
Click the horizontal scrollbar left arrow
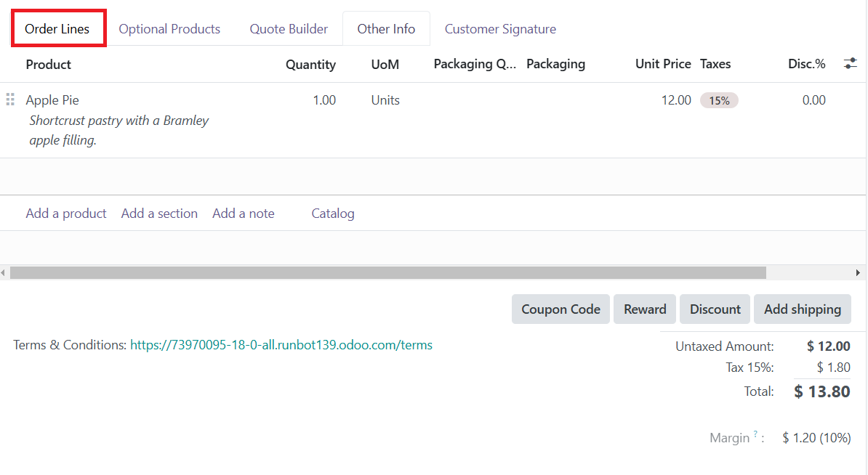[x=4, y=272]
